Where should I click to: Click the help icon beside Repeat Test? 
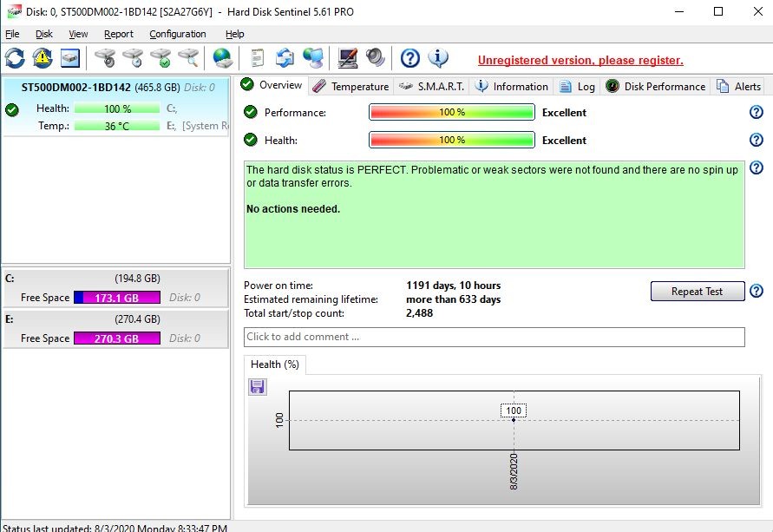[x=756, y=292]
